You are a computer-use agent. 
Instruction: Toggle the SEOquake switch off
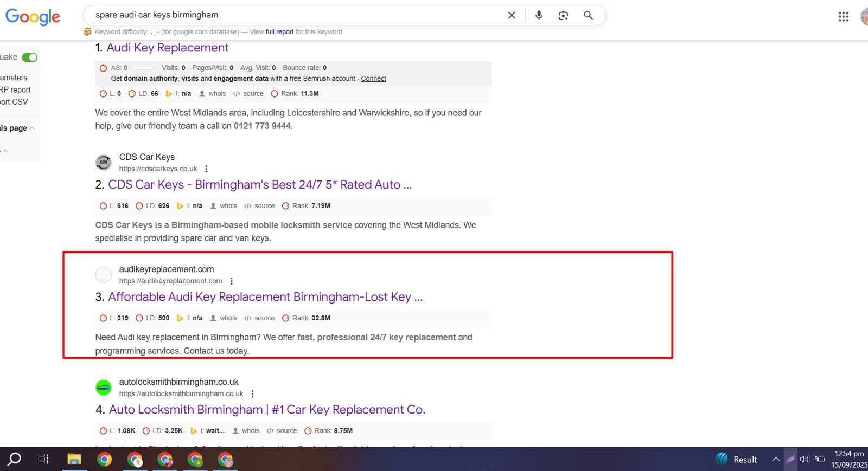(30, 57)
